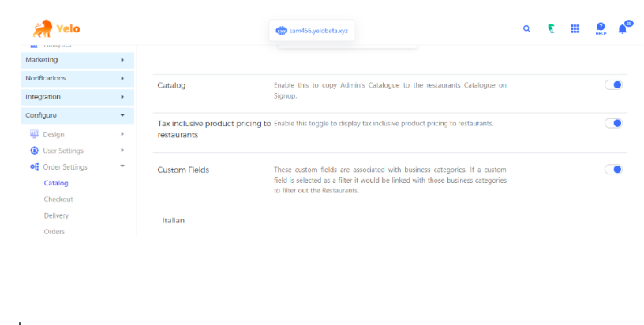The height and width of the screenshot is (325, 644).
Task: Collapse the Configure section arrow
Action: coord(122,115)
